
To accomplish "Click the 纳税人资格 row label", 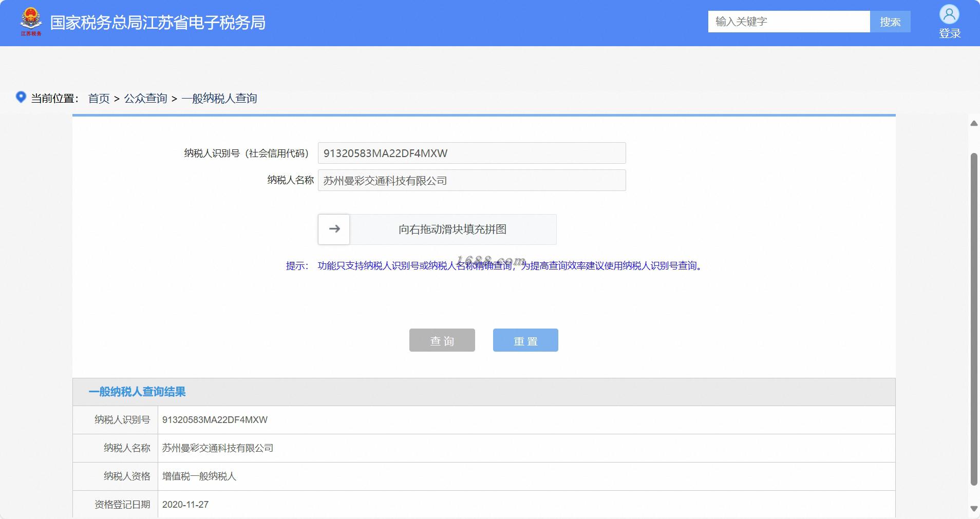I will click(x=127, y=476).
